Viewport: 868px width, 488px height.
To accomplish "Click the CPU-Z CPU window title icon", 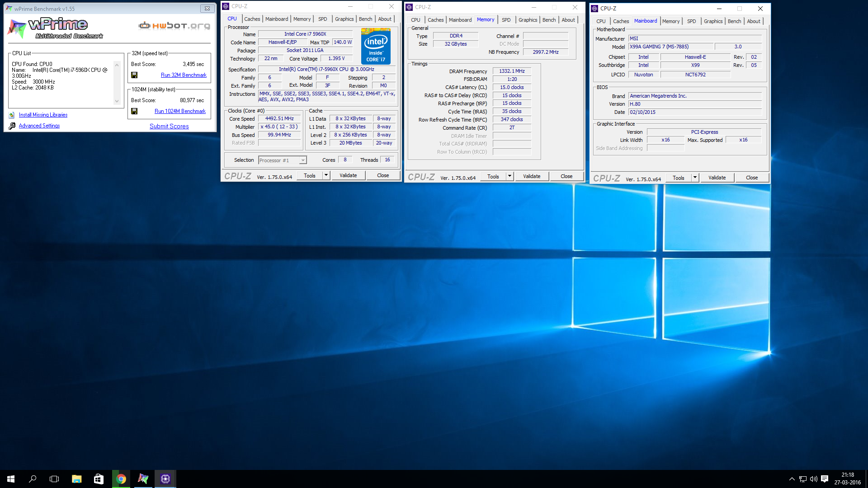I will (226, 6).
